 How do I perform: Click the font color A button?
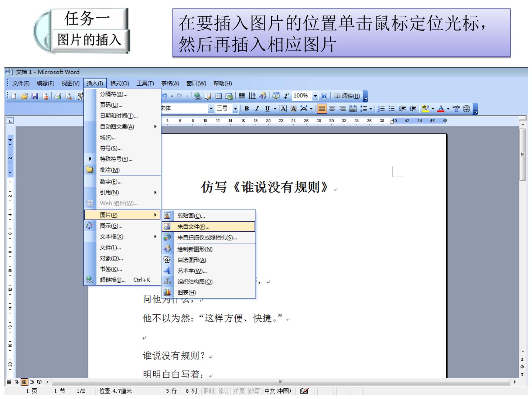tap(440, 109)
